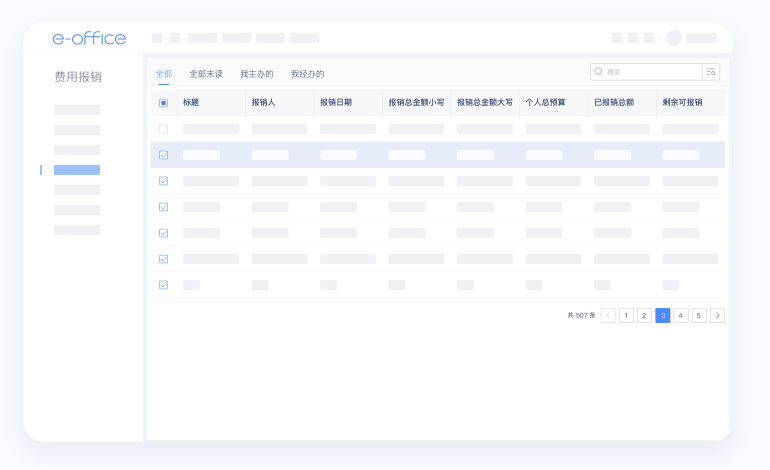Image resolution: width=770 pixels, height=470 pixels.
Task: Click the 报销日期 column header
Action: [336, 103]
